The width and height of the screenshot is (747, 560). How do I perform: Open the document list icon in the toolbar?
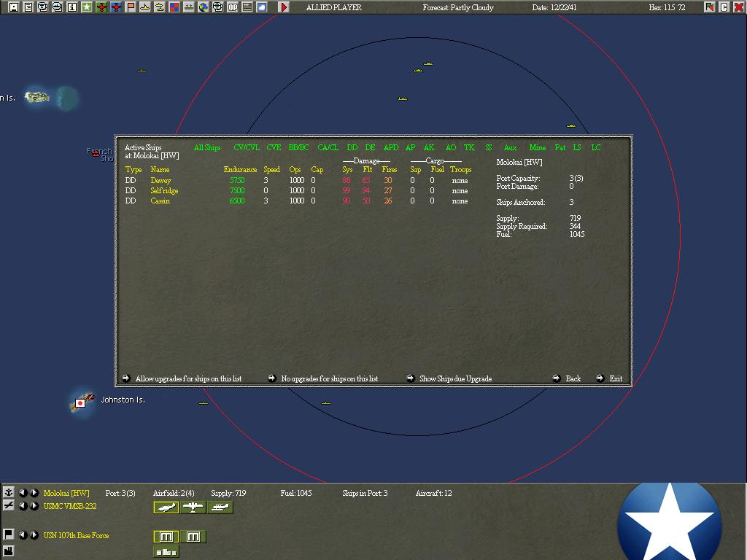28,7
